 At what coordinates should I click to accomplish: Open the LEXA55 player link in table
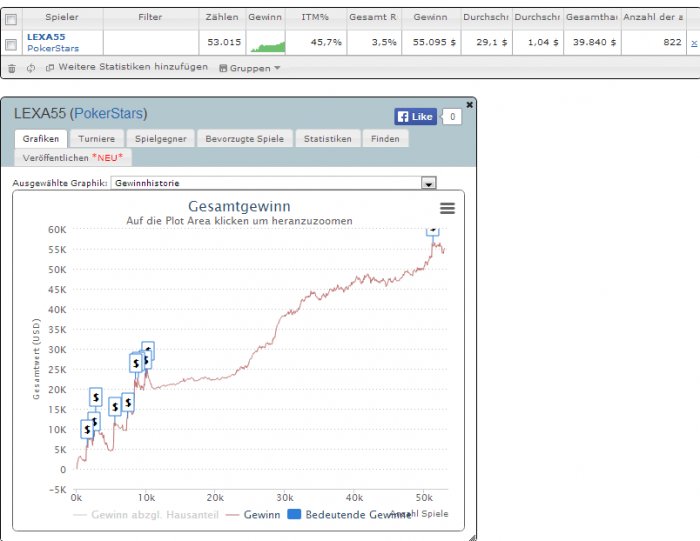46,37
